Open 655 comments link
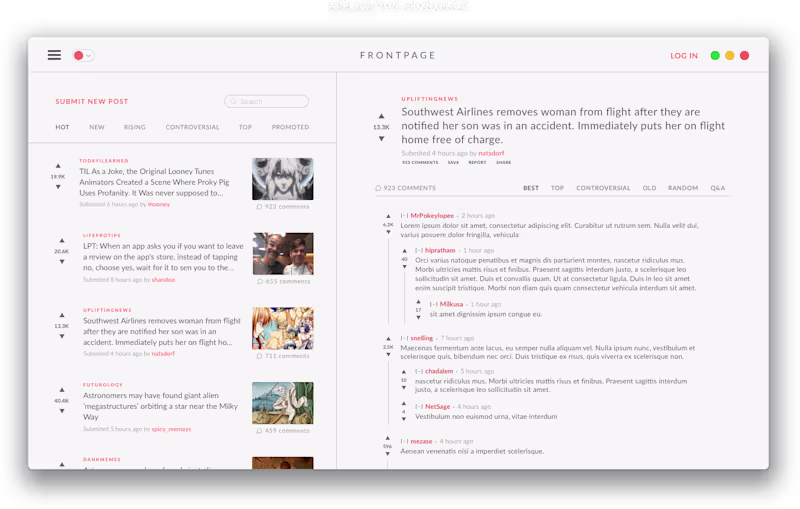Image resolution: width=800 pixels, height=509 pixels. tap(283, 281)
